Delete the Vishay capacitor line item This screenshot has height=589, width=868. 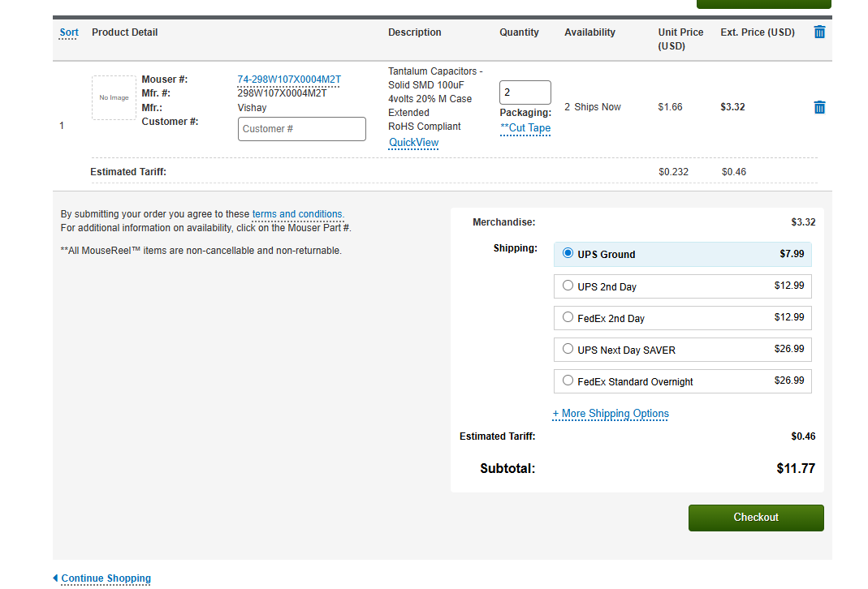(x=819, y=107)
